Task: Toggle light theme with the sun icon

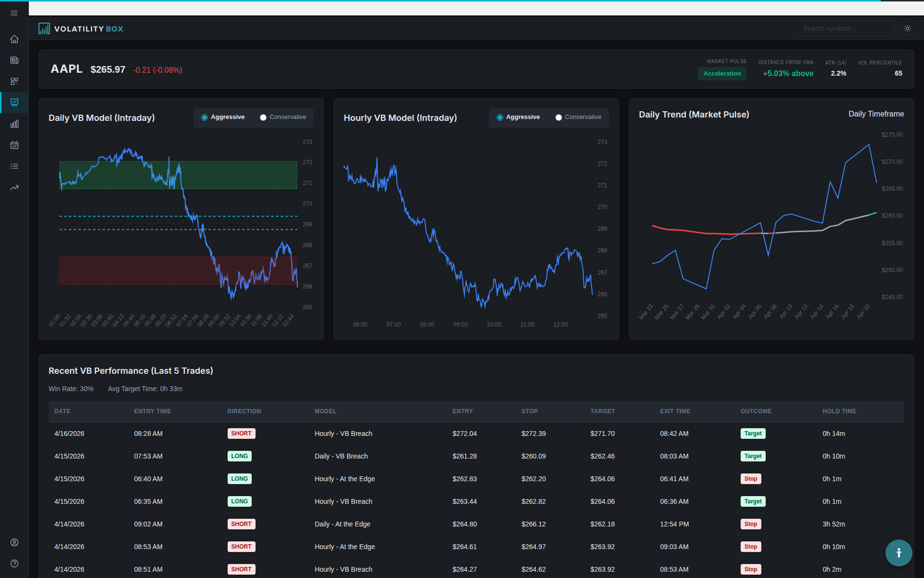Action: click(x=908, y=28)
